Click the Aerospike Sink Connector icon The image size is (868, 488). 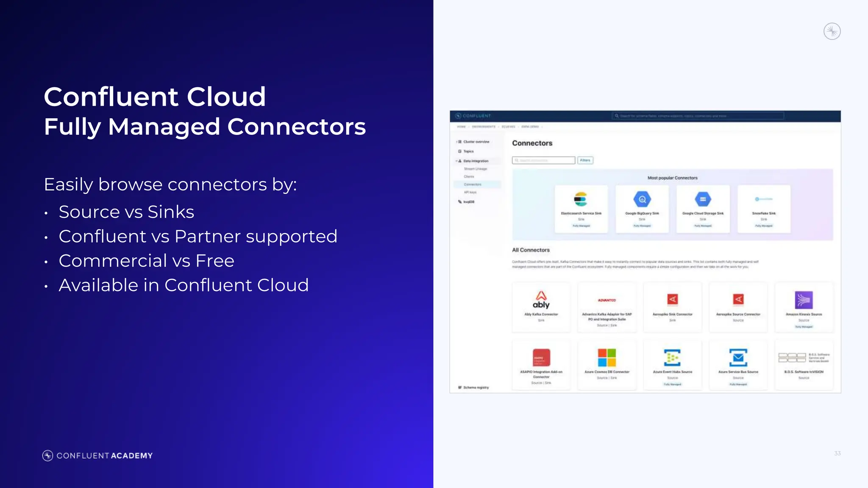pos(673,299)
